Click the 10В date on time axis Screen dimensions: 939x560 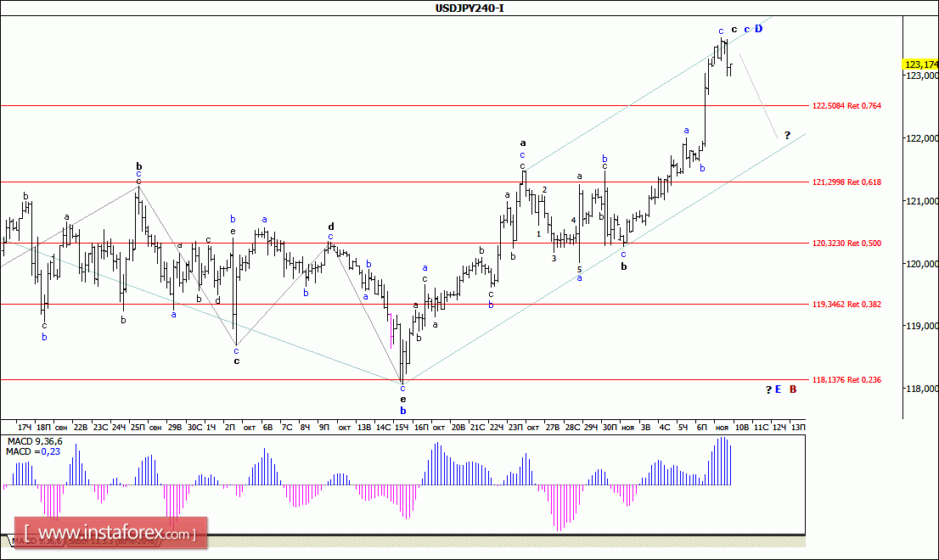[741, 427]
